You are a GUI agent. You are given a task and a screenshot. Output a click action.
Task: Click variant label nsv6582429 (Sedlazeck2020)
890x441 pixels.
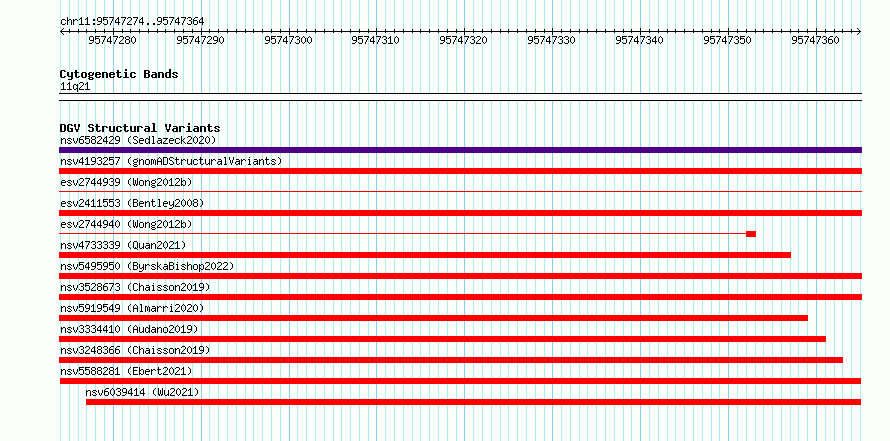(138, 140)
